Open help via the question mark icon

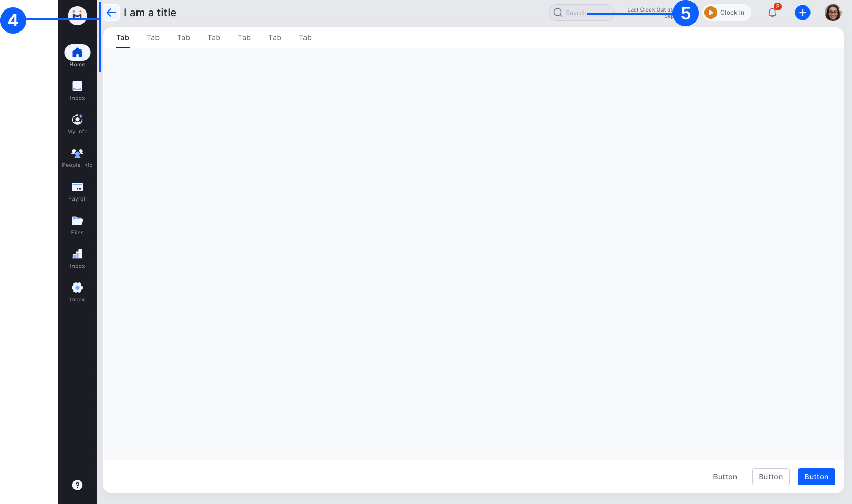coord(77,485)
